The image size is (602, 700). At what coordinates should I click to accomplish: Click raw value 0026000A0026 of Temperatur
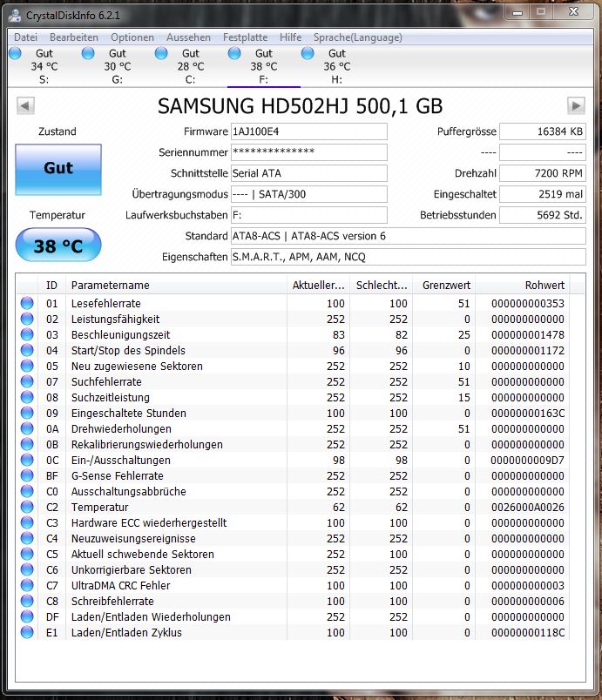tap(528, 507)
